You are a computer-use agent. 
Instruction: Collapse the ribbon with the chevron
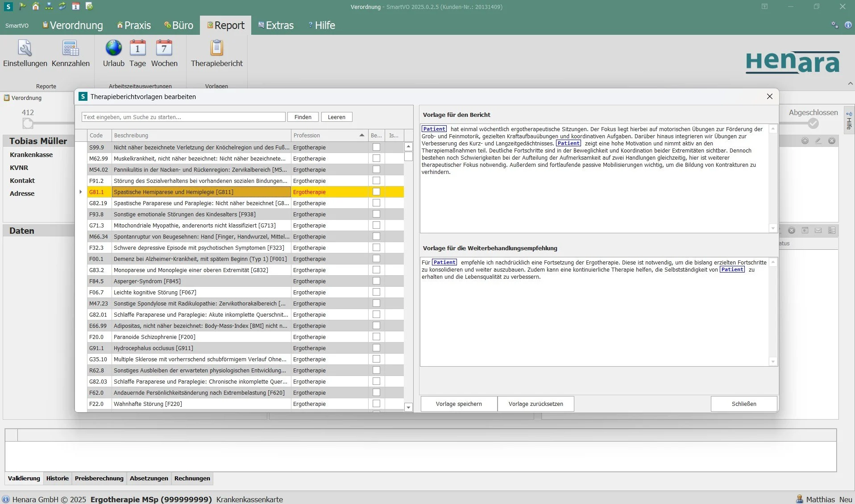click(850, 83)
